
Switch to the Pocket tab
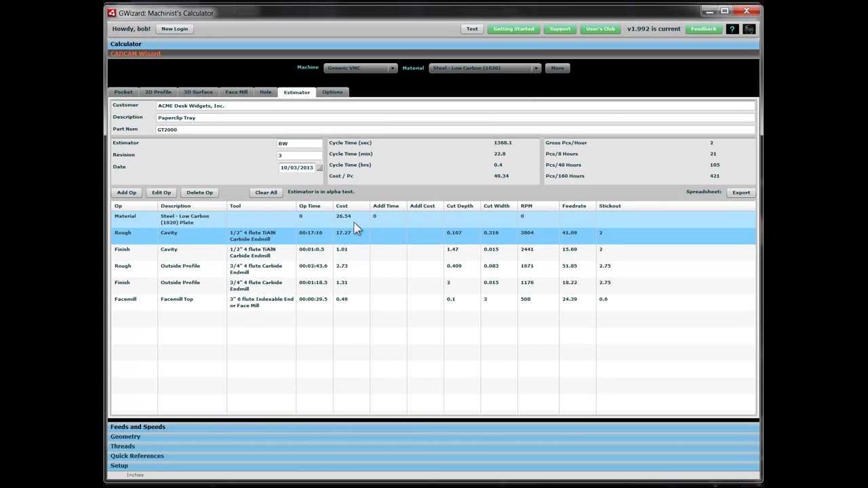click(123, 92)
